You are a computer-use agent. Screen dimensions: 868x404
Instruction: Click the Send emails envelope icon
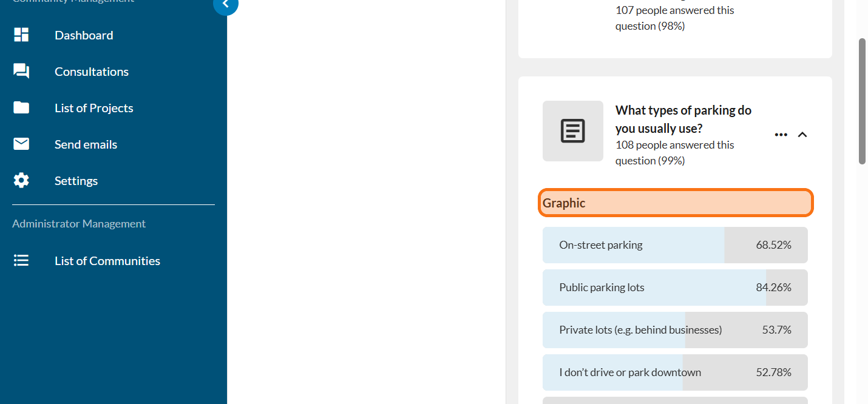point(21,144)
